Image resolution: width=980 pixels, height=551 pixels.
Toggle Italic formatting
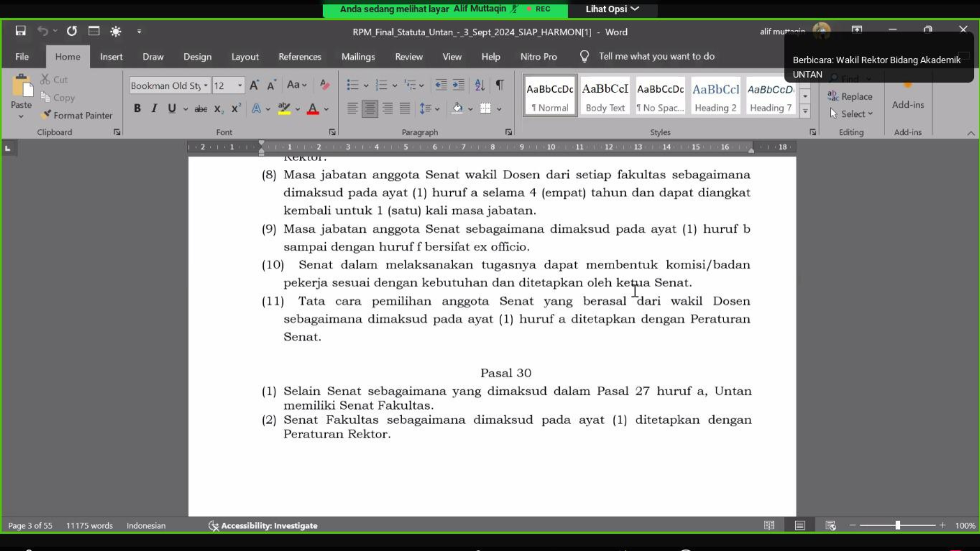[x=154, y=108]
